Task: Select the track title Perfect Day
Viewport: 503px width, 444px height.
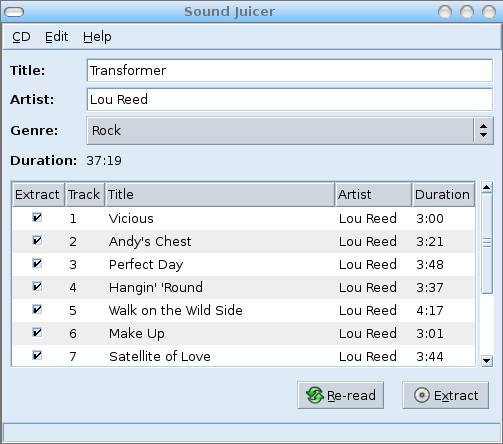Action: [x=146, y=265]
